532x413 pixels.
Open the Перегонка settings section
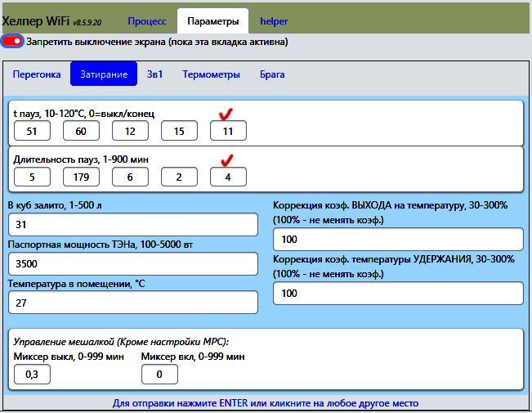37,74
